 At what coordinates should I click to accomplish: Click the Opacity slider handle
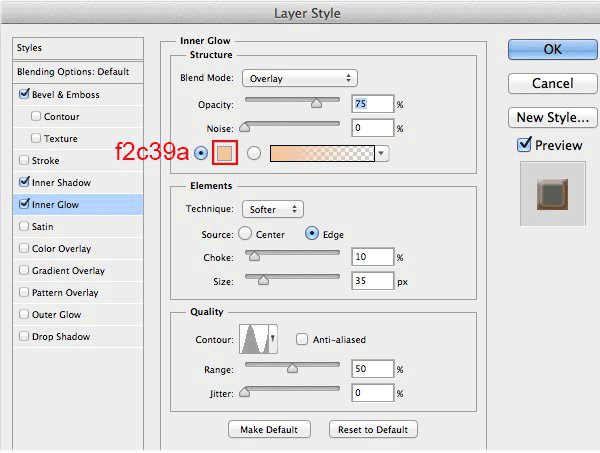click(316, 103)
